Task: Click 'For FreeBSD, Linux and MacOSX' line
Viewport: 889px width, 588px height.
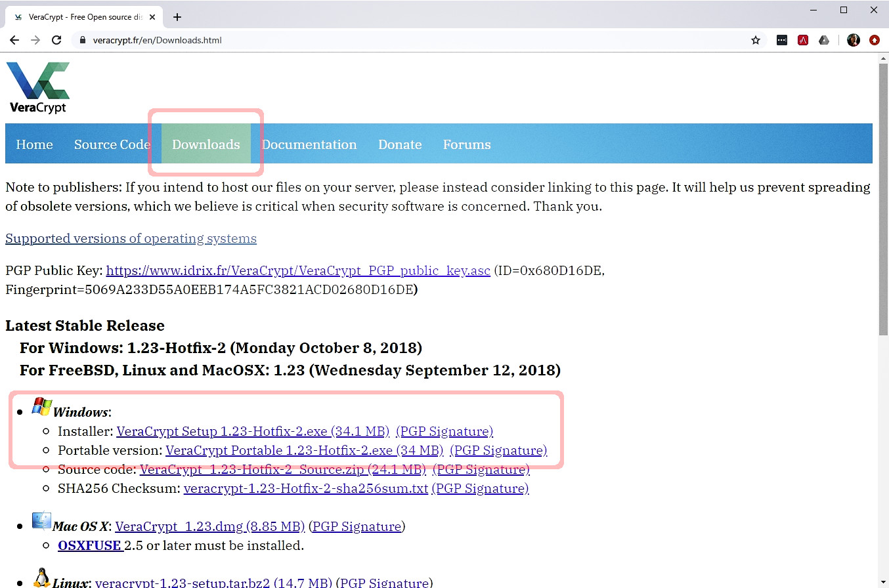Action: (290, 370)
